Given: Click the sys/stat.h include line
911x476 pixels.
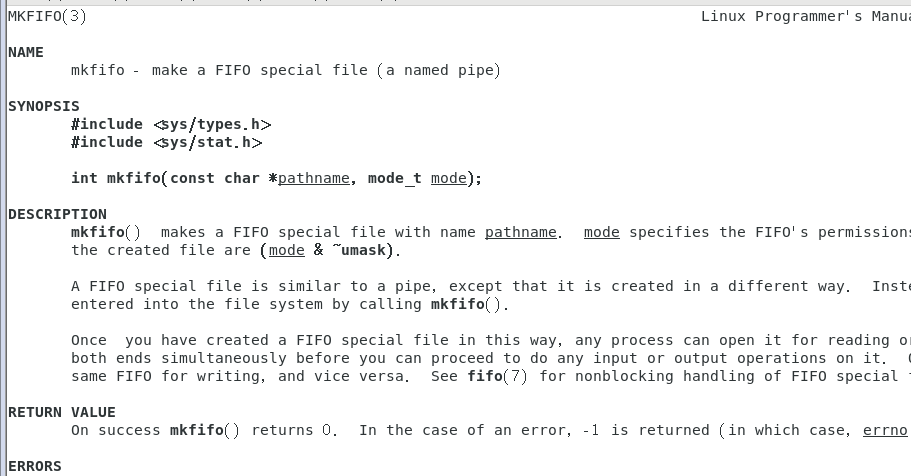Looking at the screenshot, I should [166, 142].
